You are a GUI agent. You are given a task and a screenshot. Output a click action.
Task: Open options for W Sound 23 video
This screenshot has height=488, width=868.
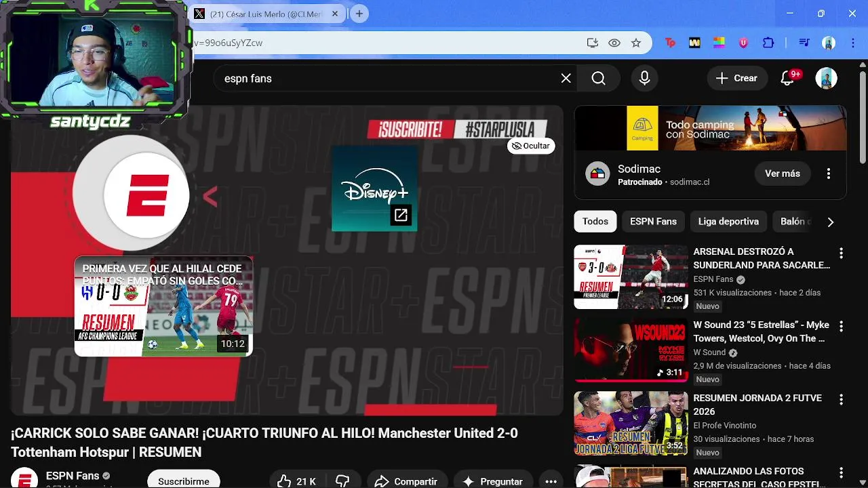click(841, 327)
